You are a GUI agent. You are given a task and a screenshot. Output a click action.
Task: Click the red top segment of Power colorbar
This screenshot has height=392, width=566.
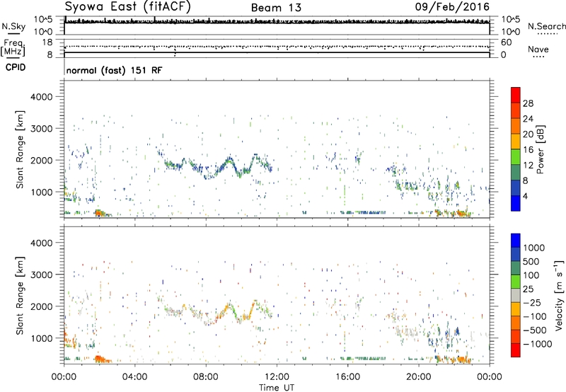coord(516,95)
